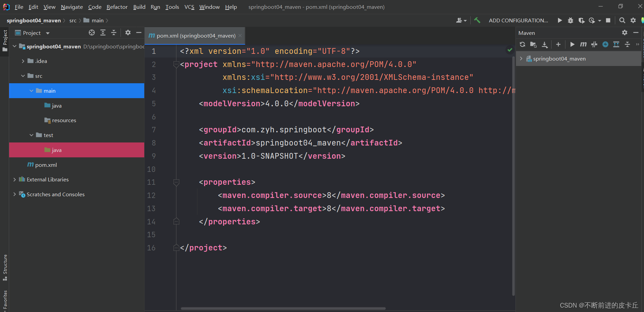644x312 pixels.
Task: Click the Debug bug icon
Action: [x=571, y=20]
